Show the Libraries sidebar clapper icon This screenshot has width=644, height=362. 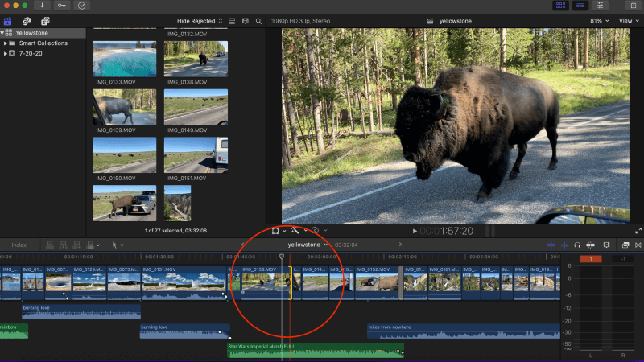pos(7,21)
